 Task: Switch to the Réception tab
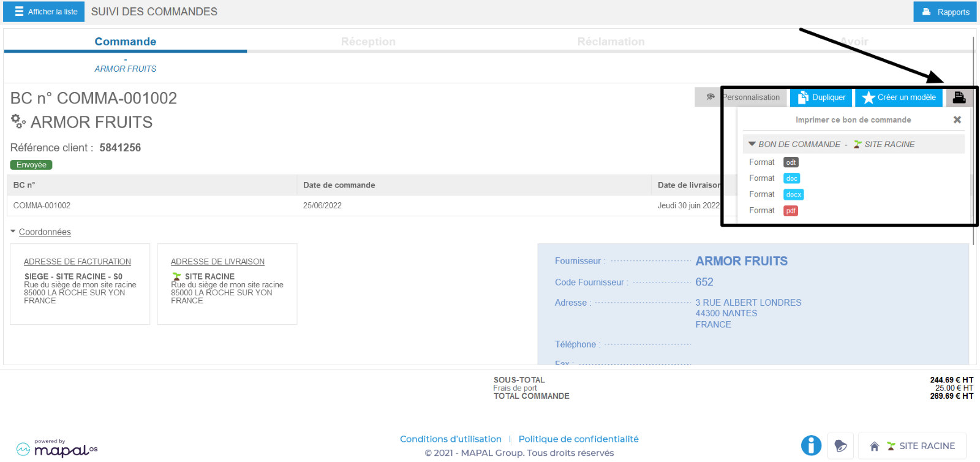[x=368, y=42]
